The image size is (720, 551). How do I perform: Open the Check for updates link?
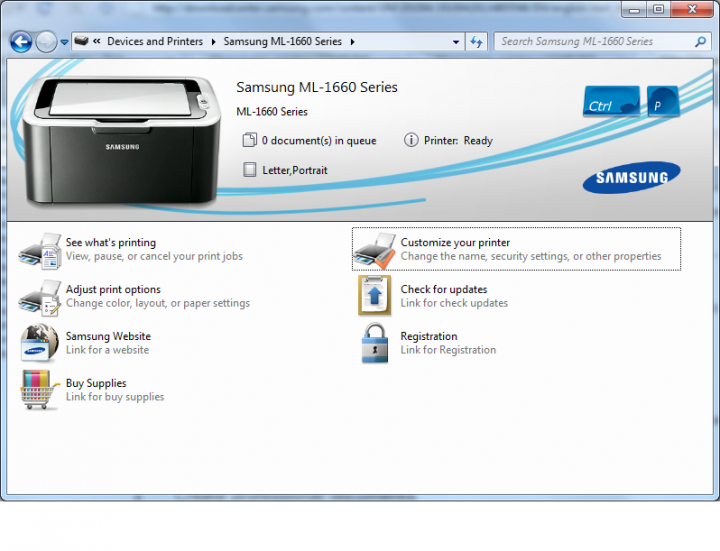(444, 289)
